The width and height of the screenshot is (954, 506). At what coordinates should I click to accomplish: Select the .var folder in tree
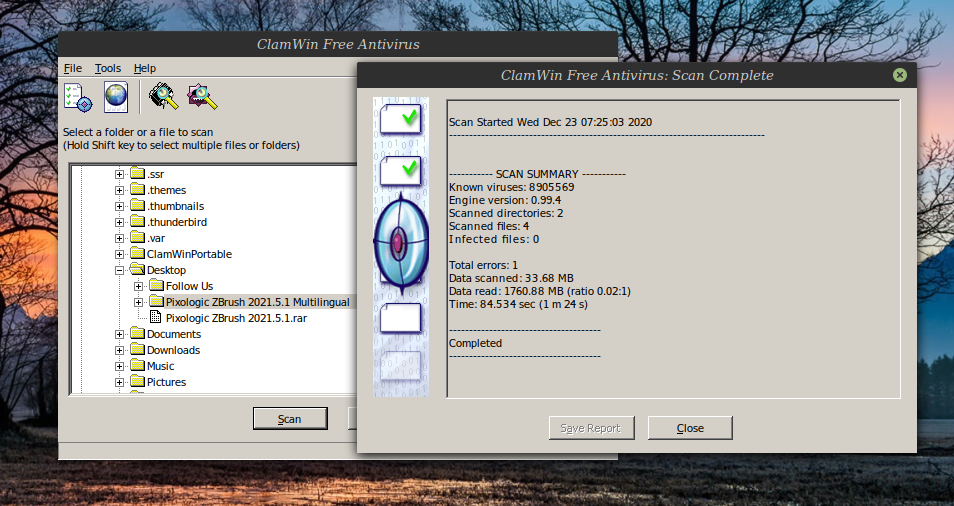(156, 238)
